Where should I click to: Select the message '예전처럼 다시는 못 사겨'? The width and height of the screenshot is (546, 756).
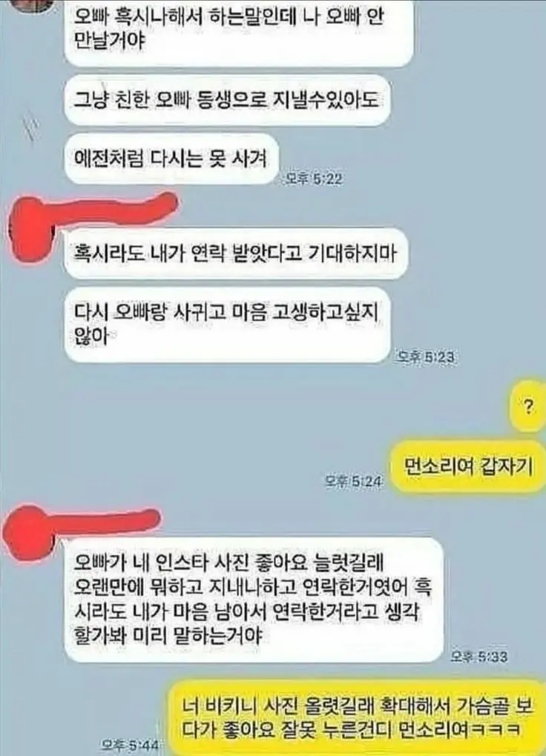(x=171, y=159)
